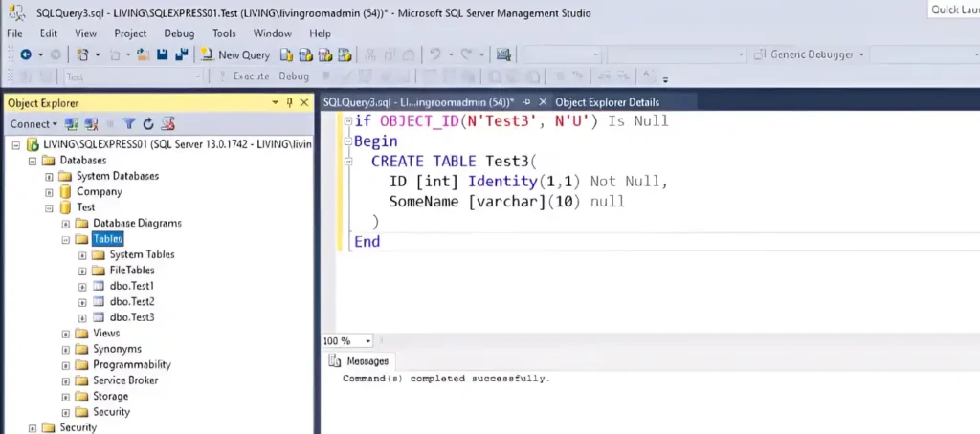This screenshot has height=434, width=980.
Task: Switch to the Object Explorer Details tab
Action: 607,102
